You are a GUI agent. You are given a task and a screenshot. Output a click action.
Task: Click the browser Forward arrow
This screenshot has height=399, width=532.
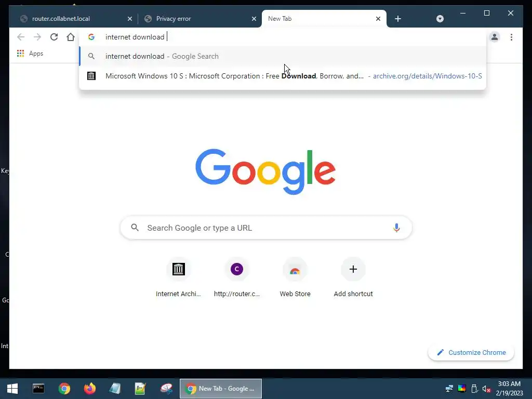coord(37,37)
